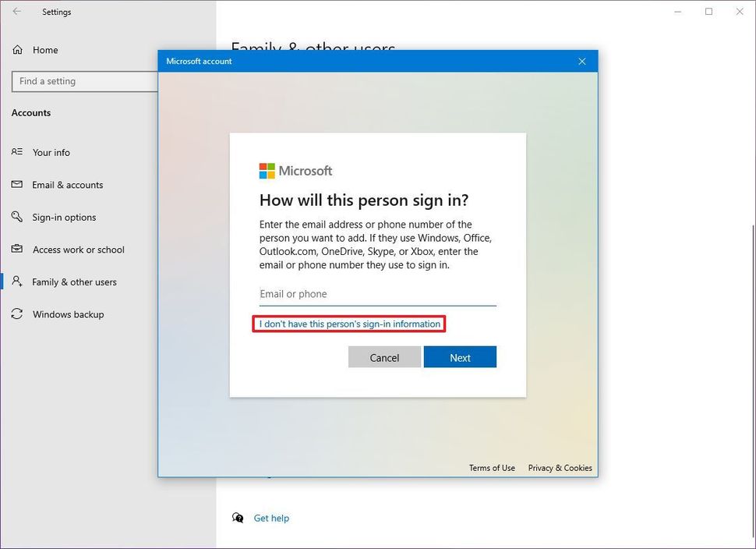Open Your info via its person icon

17,152
